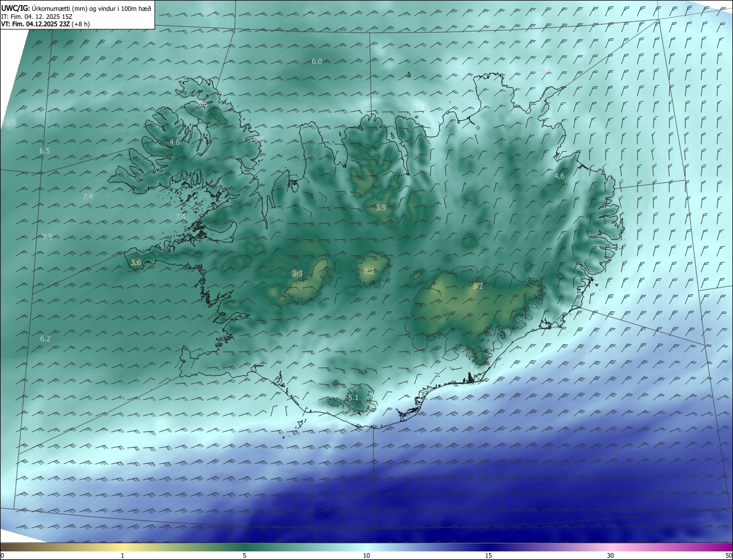The image size is (733, 560).
Task: Click the 6.2 value in the southwestern sea
Action: pos(45,338)
